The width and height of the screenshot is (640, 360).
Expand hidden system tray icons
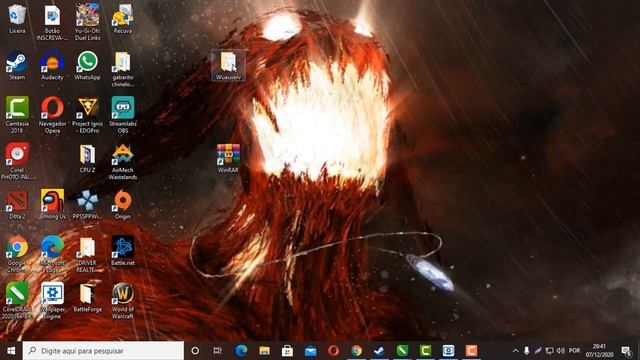(x=516, y=351)
